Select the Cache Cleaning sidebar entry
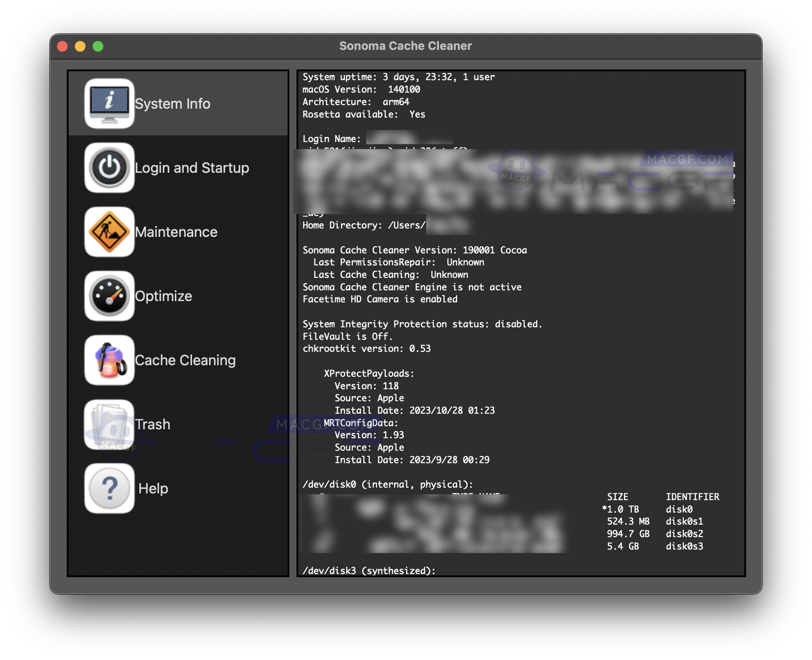The width and height of the screenshot is (812, 660). coord(186,360)
